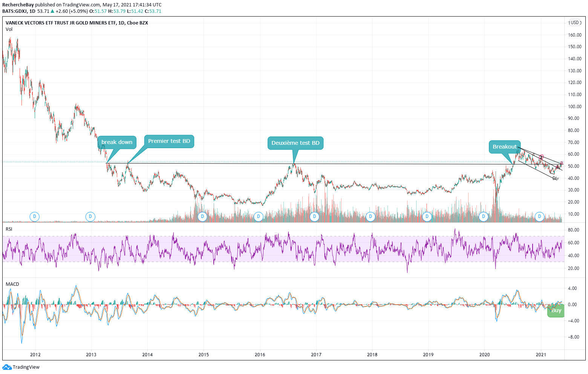This screenshot has height=374, width=588.
Task: Click the green Buy label on MACD
Action: pos(556,311)
